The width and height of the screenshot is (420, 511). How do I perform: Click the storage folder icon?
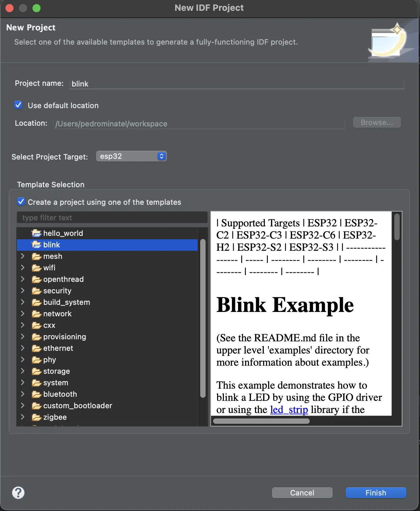(x=36, y=371)
